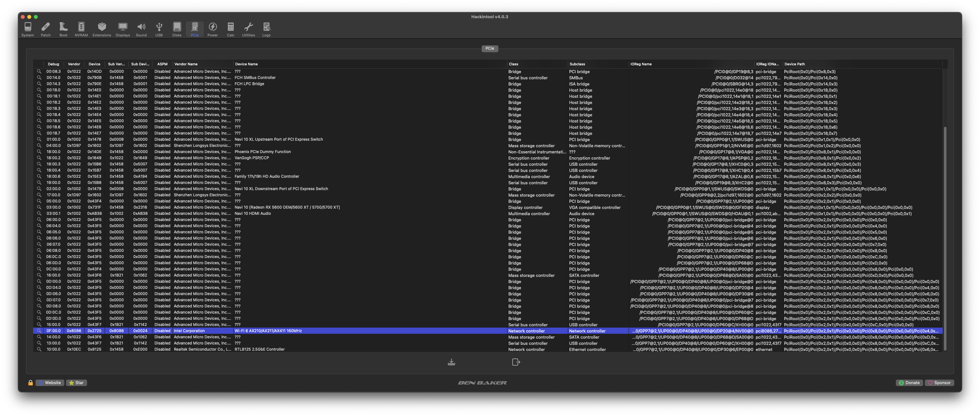The image size is (980, 416).
Task: Click the lock icon at bottom left
Action: click(31, 383)
